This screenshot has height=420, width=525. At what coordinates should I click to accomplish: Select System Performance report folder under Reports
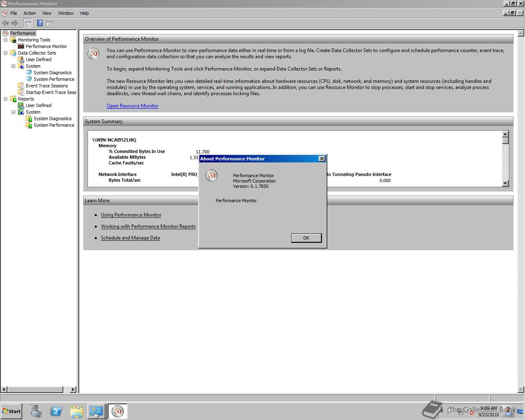[x=29, y=125]
